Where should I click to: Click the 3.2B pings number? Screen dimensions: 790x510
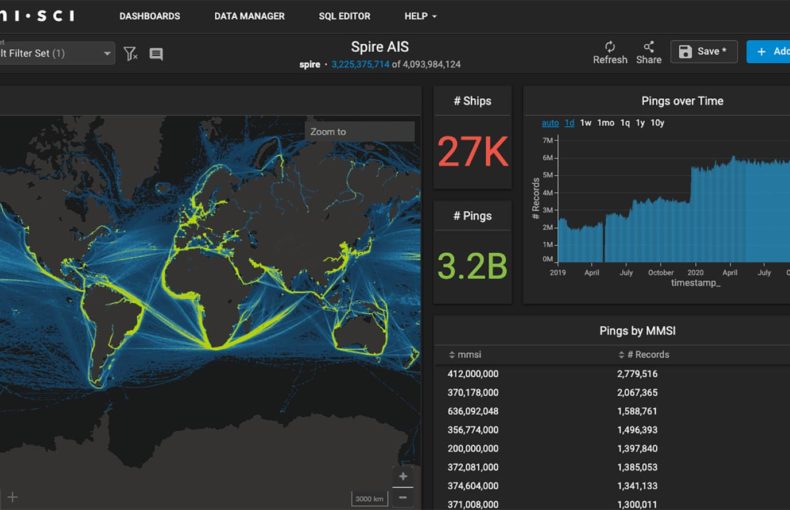473,266
